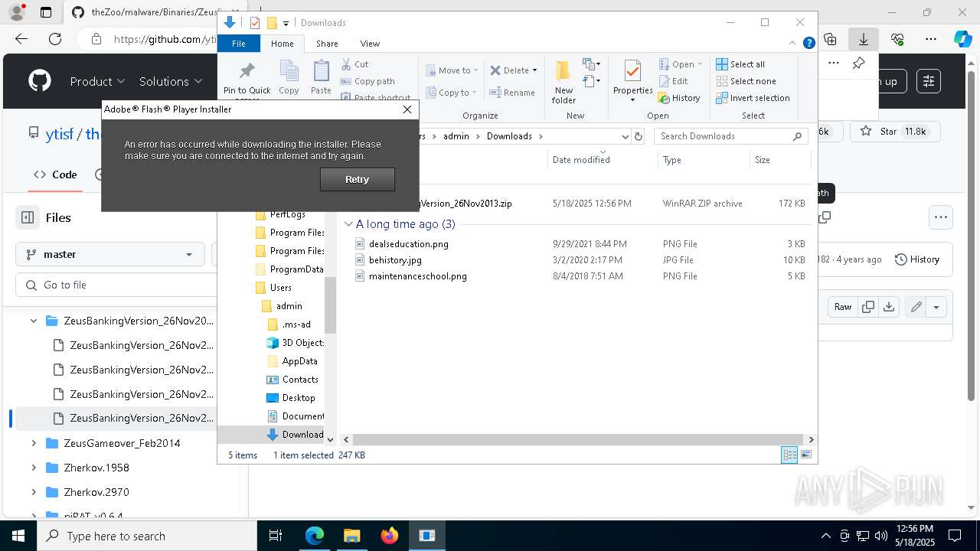
Task: Click the Edge downloads toolbar icon
Action: click(864, 38)
